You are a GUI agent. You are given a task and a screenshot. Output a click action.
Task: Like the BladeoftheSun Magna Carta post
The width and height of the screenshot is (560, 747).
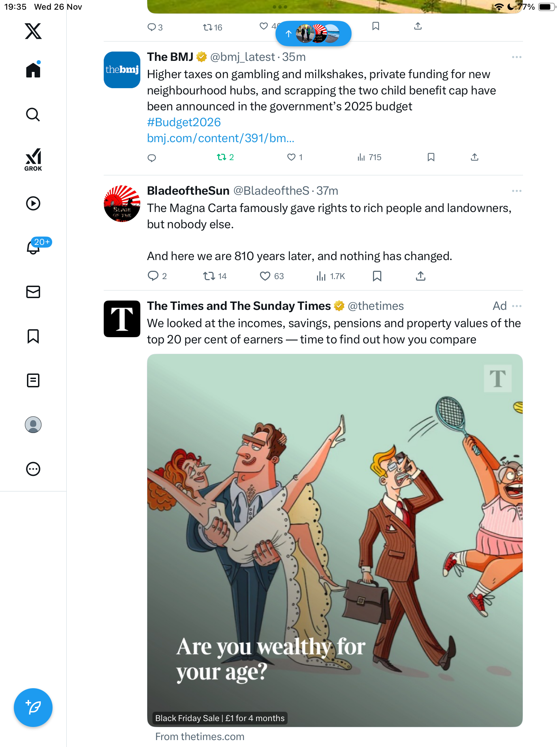pyautogui.click(x=265, y=276)
